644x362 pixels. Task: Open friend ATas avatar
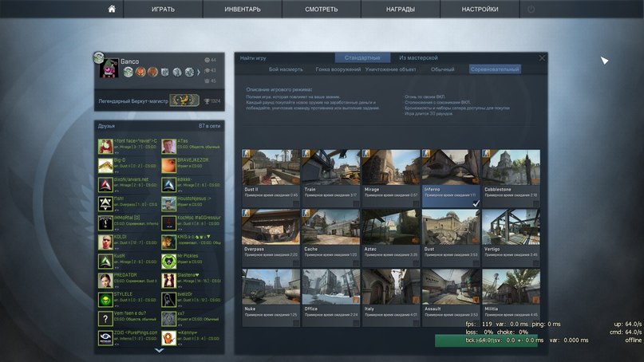pyautogui.click(x=169, y=147)
